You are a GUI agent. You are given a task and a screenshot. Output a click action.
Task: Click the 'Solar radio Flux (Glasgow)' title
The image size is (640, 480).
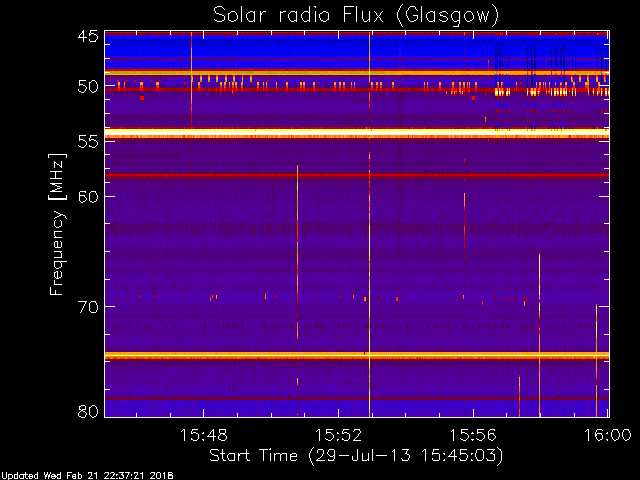coord(356,15)
